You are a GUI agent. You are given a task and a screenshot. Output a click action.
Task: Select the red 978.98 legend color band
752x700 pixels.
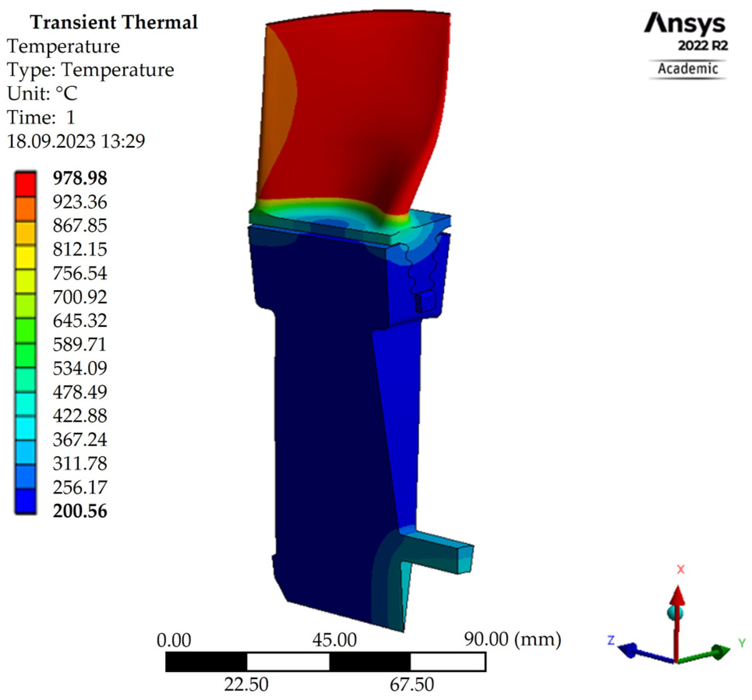pos(25,184)
